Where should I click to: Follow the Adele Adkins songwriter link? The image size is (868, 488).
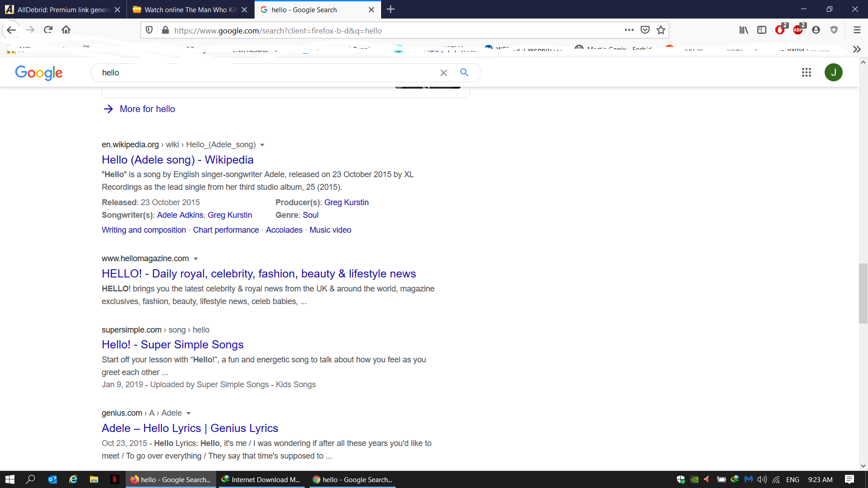[x=180, y=215]
